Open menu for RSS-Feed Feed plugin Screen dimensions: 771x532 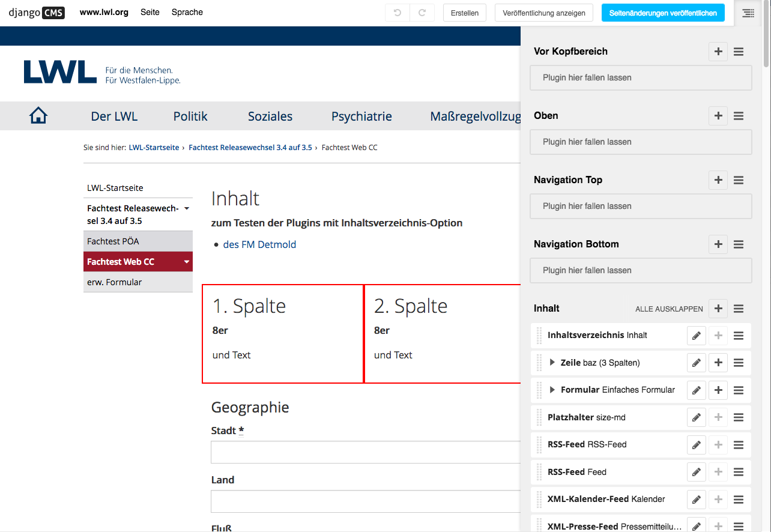click(739, 472)
